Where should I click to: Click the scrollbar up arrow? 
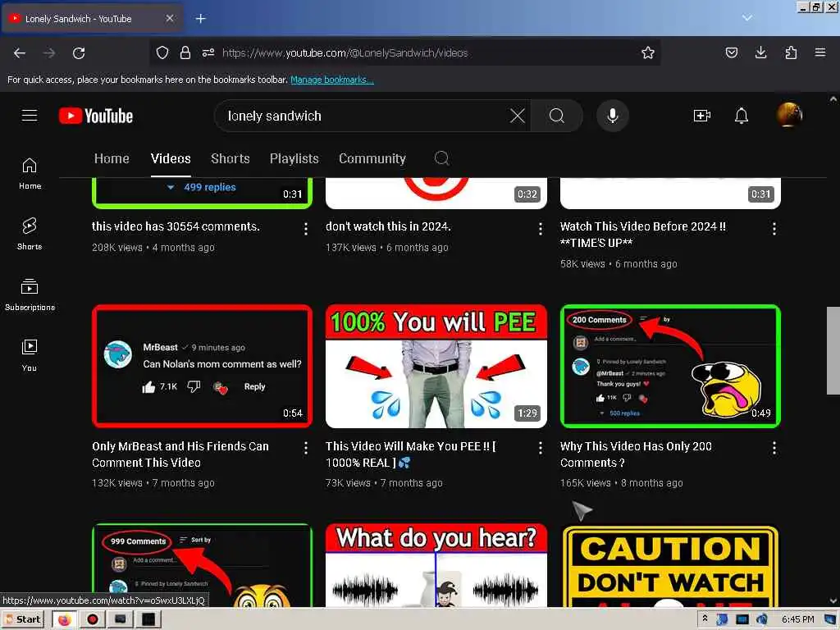coord(833,99)
